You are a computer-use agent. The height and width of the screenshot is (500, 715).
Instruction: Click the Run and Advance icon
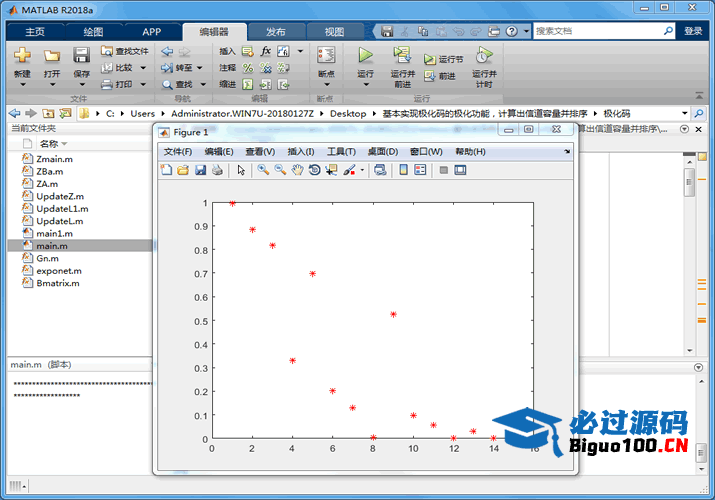tap(402, 55)
